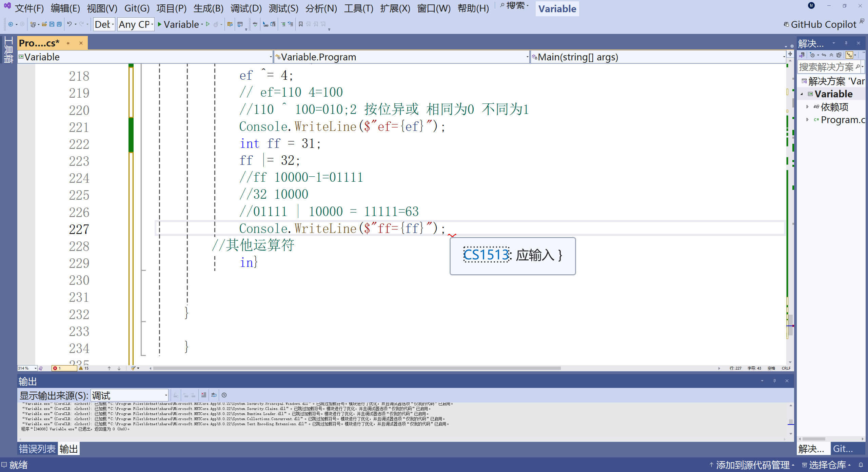Collapse all in Solution Explorer toolbar
868x472 pixels.
point(831,55)
